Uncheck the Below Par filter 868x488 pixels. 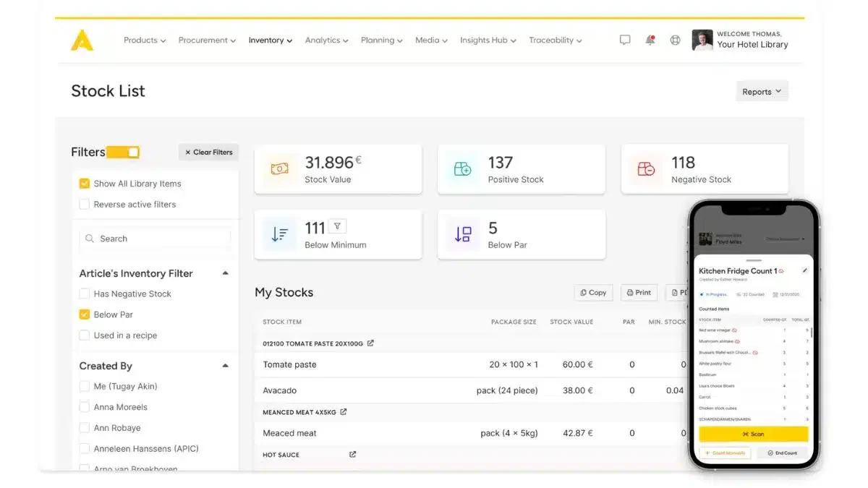tap(85, 314)
